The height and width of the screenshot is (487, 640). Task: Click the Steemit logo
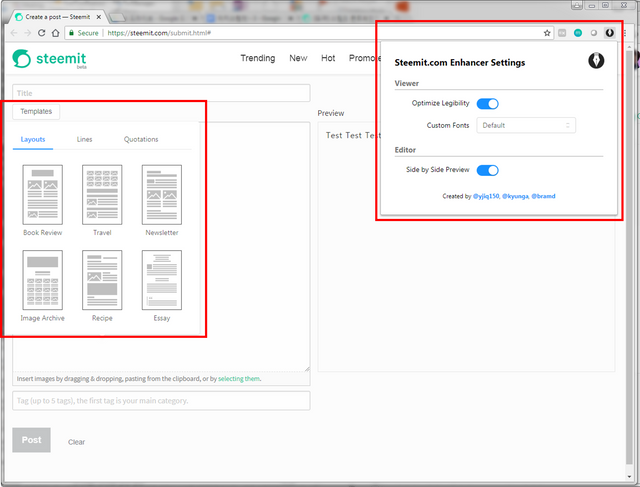(49, 59)
